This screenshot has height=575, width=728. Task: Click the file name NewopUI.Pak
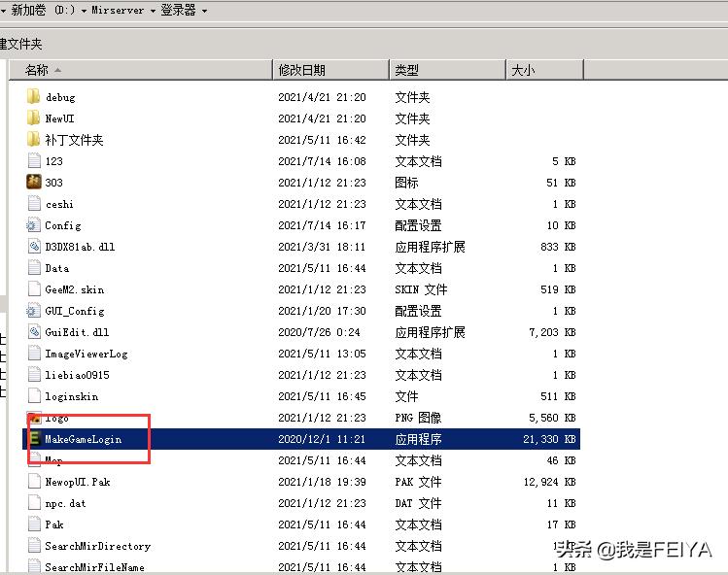point(78,482)
